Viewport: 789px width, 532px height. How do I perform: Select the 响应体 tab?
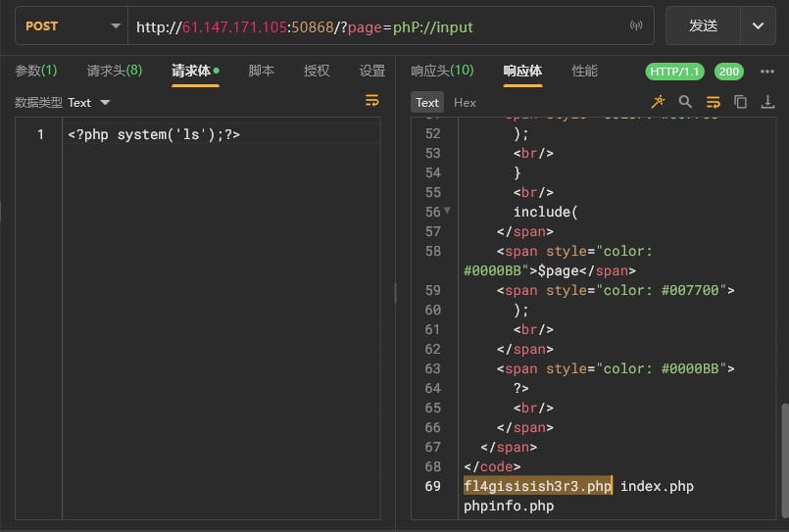click(522, 71)
